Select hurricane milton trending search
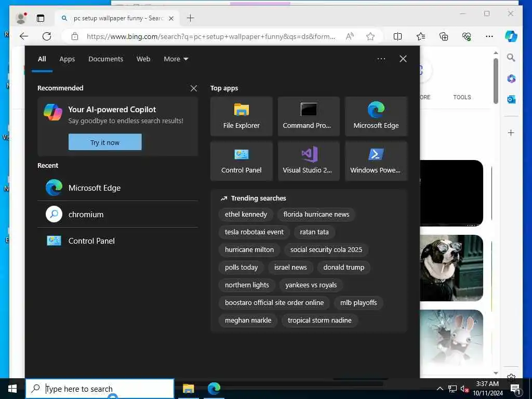The width and height of the screenshot is (532, 399). [249, 250]
